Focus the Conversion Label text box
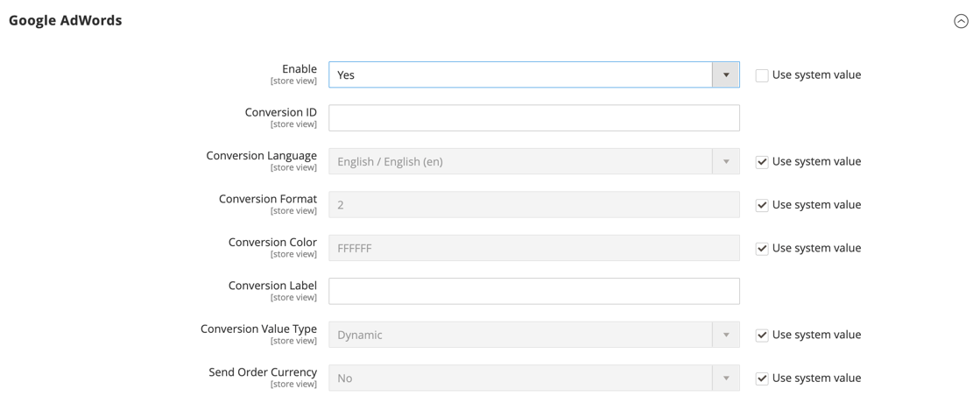The image size is (980, 403). click(x=533, y=291)
